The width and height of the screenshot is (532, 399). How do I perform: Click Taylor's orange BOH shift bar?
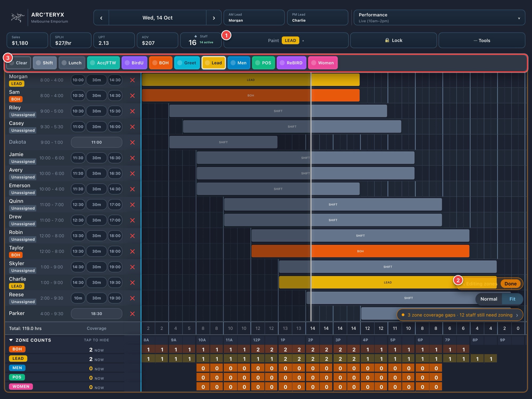pyautogui.click(x=360, y=251)
